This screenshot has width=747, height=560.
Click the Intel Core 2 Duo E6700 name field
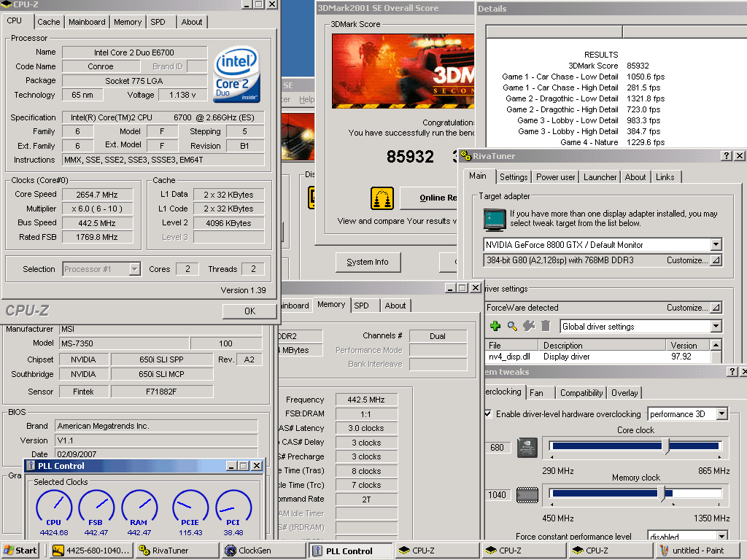134,52
